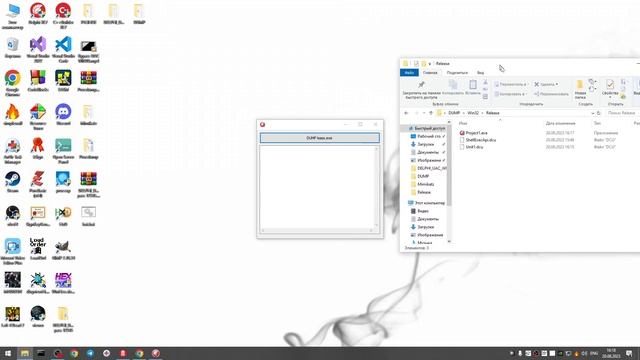The height and width of the screenshot is (360, 640).
Task: Select This PC in navigation pane
Action: (x=426, y=203)
